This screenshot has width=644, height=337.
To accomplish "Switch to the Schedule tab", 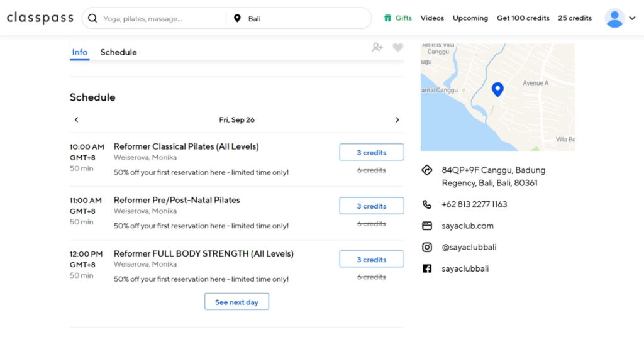I will pyautogui.click(x=119, y=52).
